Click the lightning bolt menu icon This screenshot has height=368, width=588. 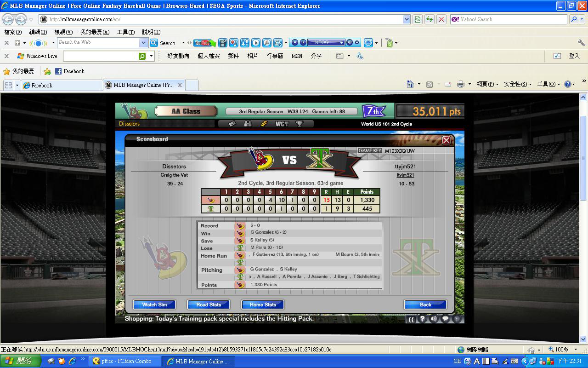point(264,124)
